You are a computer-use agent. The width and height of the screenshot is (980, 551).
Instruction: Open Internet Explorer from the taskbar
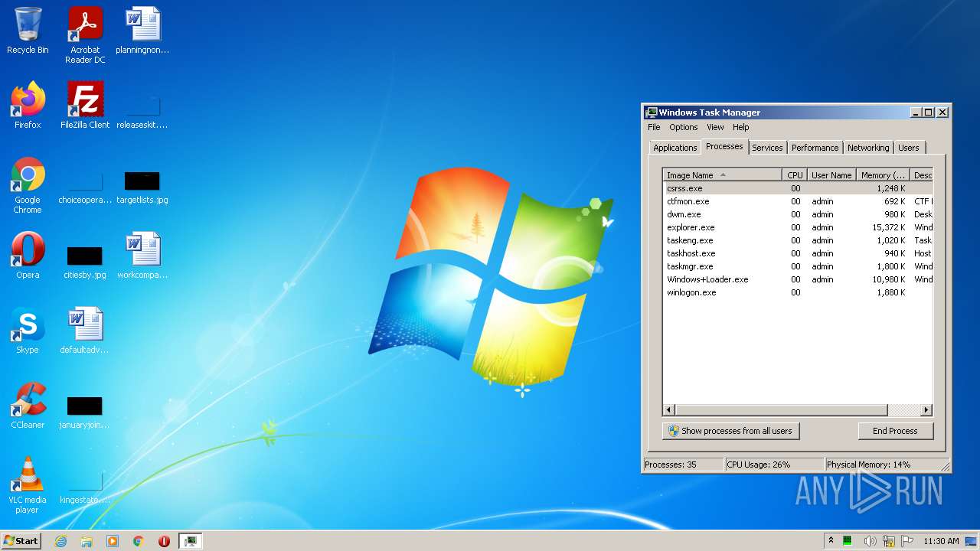[60, 541]
